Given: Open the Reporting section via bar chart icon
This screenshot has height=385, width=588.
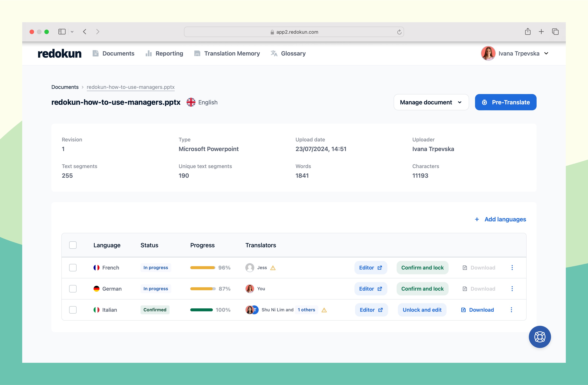Looking at the screenshot, I should (148, 53).
